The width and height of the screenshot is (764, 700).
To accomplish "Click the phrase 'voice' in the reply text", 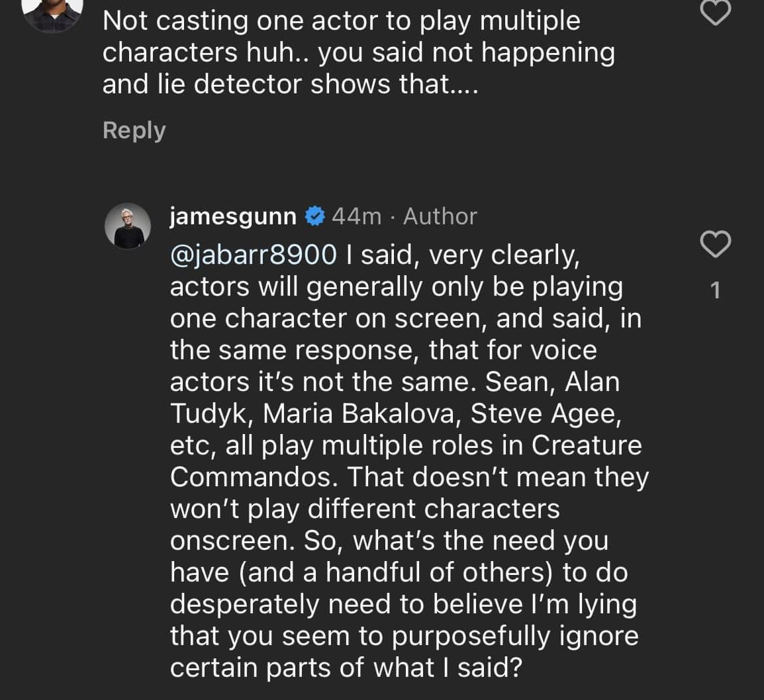I will click(563, 350).
